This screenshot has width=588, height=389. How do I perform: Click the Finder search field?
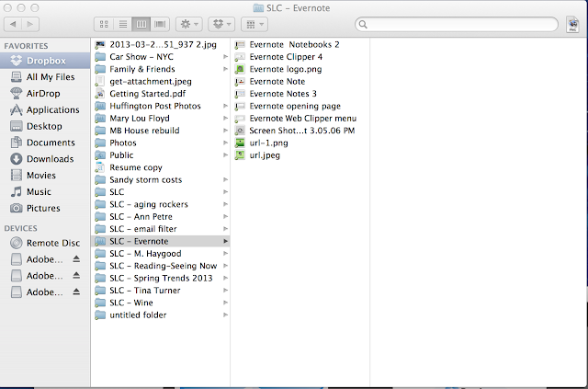tap(457, 25)
